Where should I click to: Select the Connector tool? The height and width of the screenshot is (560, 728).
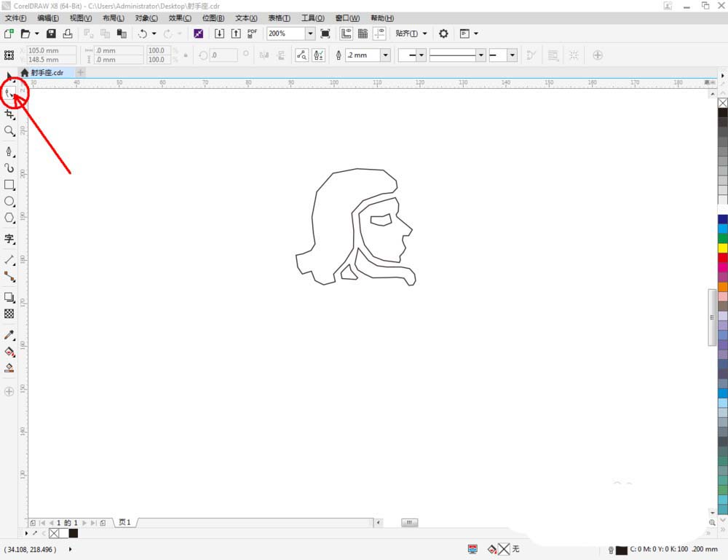[x=9, y=277]
